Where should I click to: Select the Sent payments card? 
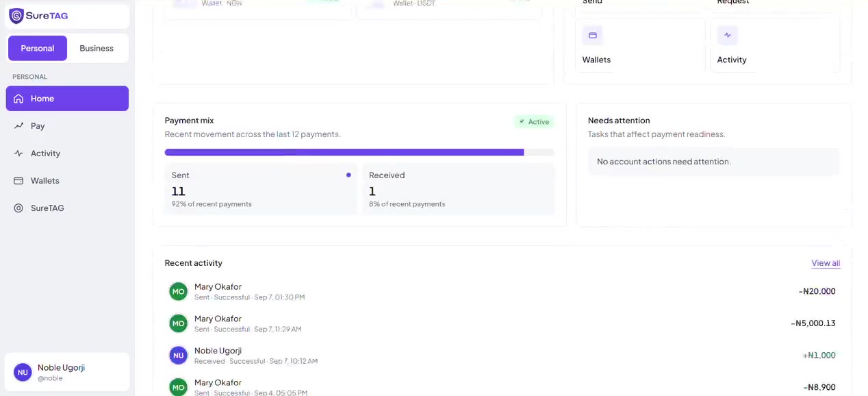click(x=261, y=189)
